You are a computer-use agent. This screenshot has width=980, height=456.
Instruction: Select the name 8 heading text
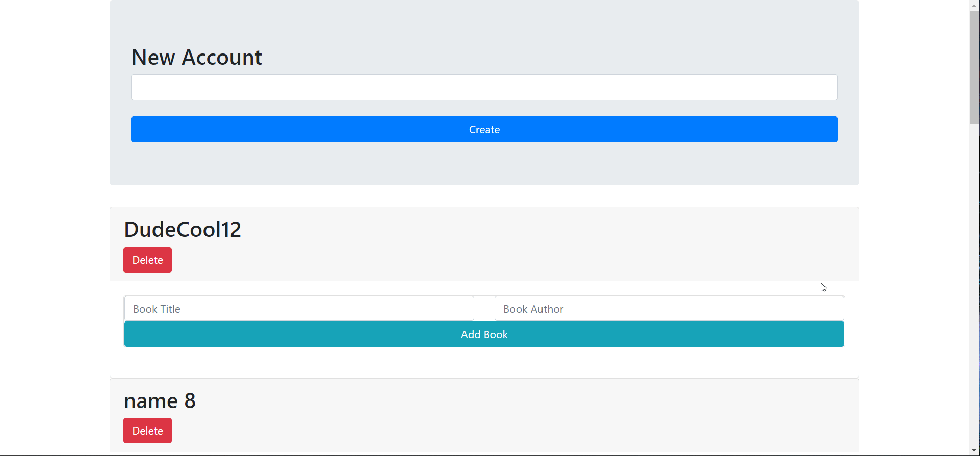pos(160,401)
